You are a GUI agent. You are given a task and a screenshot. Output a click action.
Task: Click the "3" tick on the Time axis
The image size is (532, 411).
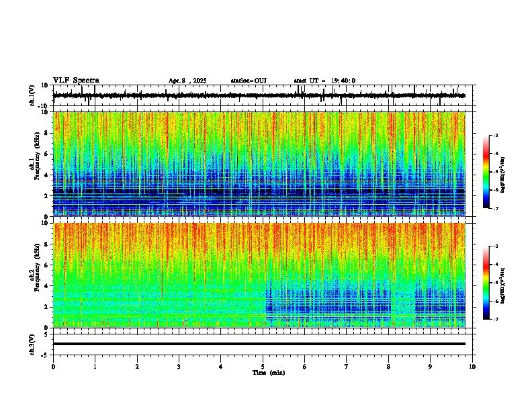point(179,367)
